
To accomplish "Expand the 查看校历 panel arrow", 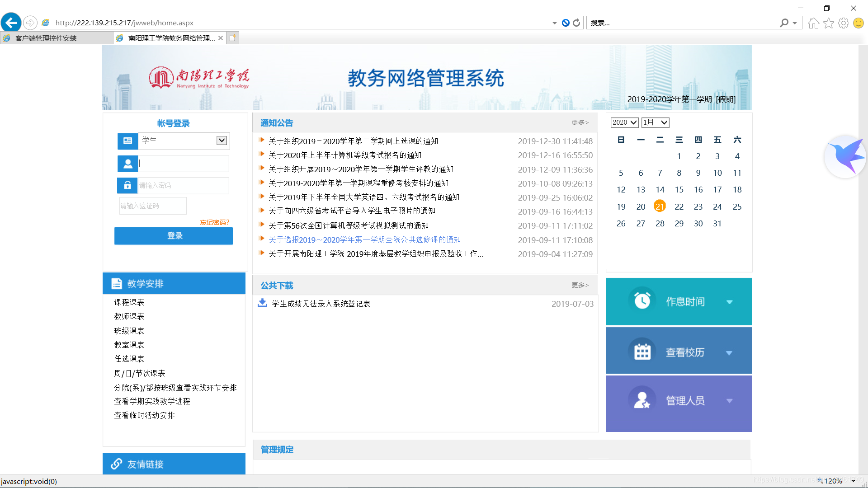I will (729, 353).
